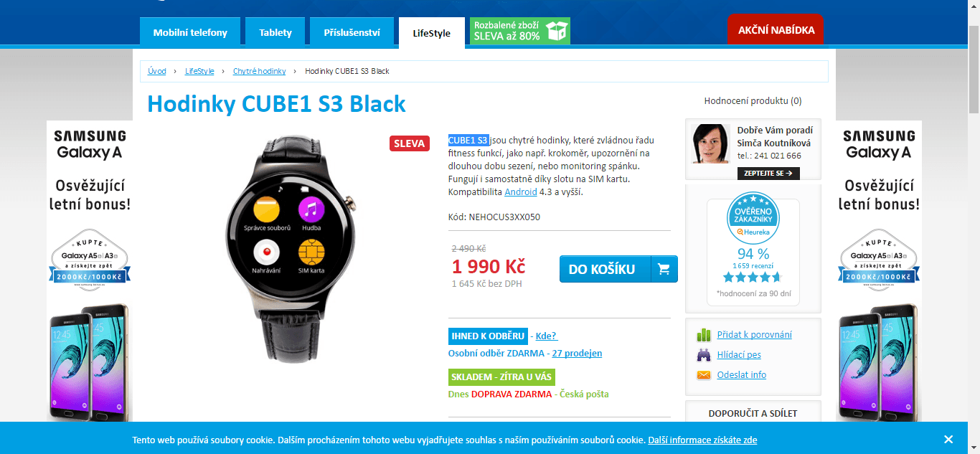Open the Android compatibility link

521,191
